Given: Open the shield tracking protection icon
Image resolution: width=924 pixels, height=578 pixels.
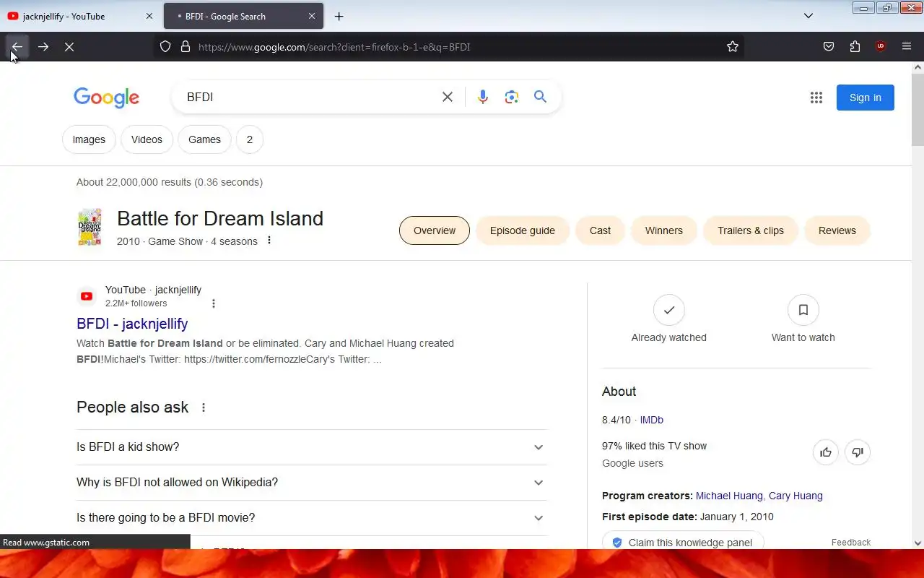Looking at the screenshot, I should click(x=165, y=47).
